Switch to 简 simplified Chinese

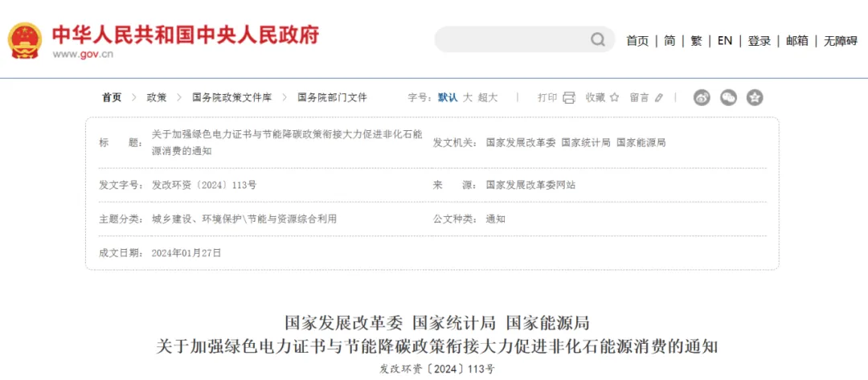(669, 41)
